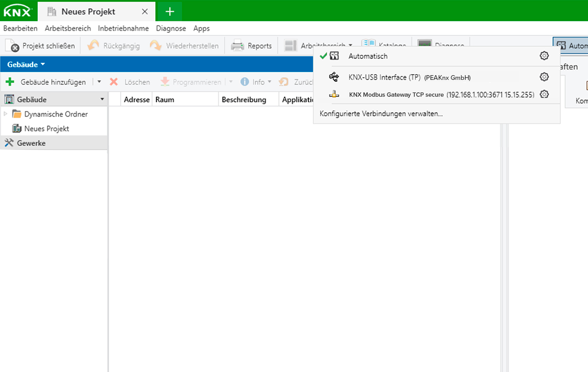Screen dimensions: 588x372
Task: Open the Gebäude tree header dropdown arrow
Action: click(x=102, y=99)
